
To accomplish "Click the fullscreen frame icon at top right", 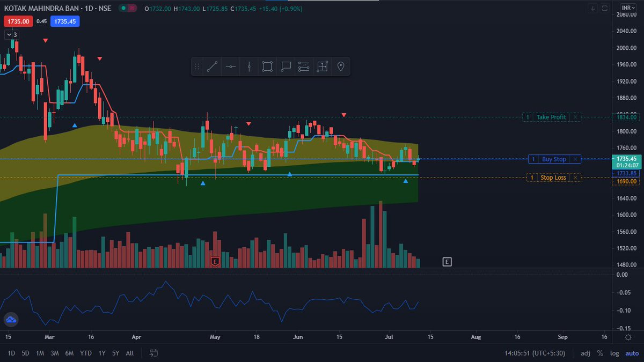I will point(605,8).
